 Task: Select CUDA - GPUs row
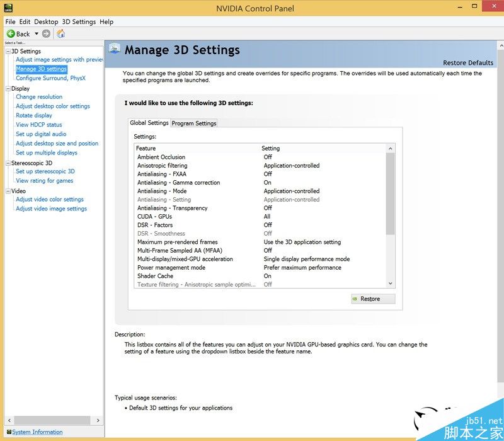click(x=260, y=217)
